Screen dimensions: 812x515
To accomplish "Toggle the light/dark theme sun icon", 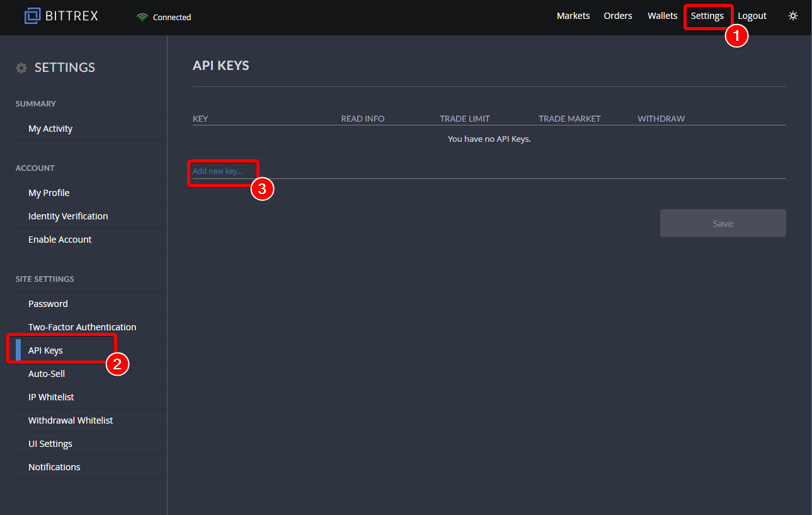I will (793, 16).
